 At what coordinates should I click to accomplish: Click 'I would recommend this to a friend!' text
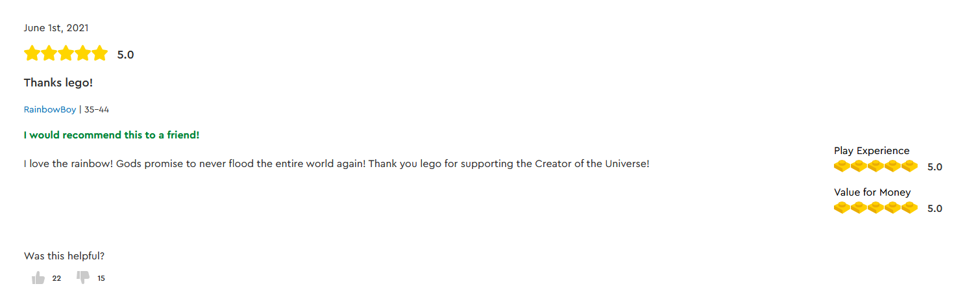point(112,135)
